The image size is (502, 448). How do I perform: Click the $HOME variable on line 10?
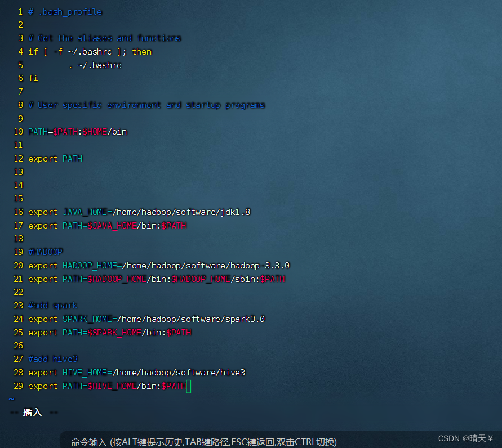click(x=94, y=132)
